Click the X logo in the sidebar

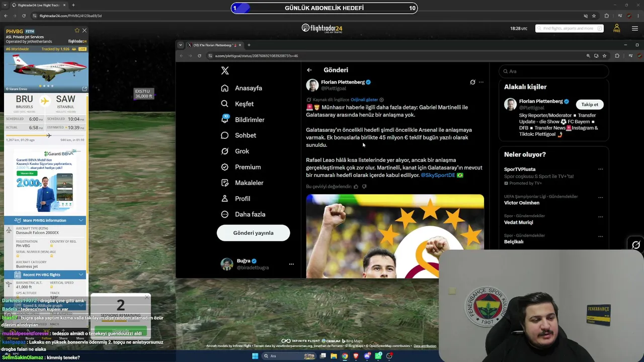225,71
